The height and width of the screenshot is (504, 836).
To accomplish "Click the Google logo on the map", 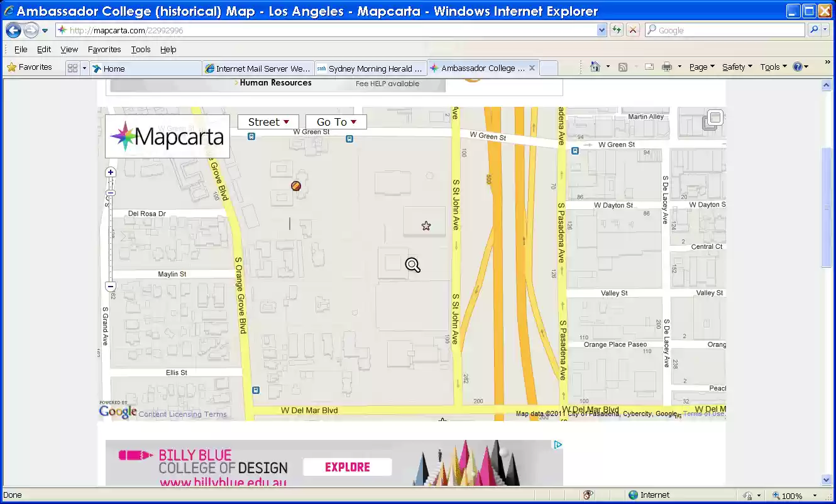I will tap(118, 412).
